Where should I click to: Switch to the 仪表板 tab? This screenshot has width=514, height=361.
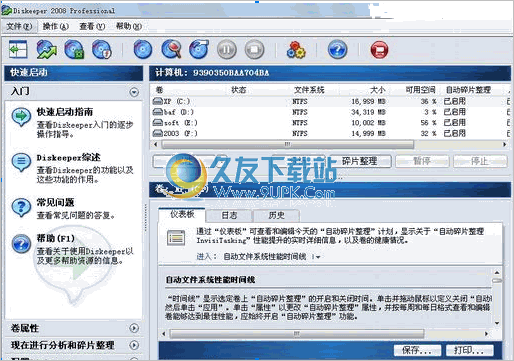point(182,215)
